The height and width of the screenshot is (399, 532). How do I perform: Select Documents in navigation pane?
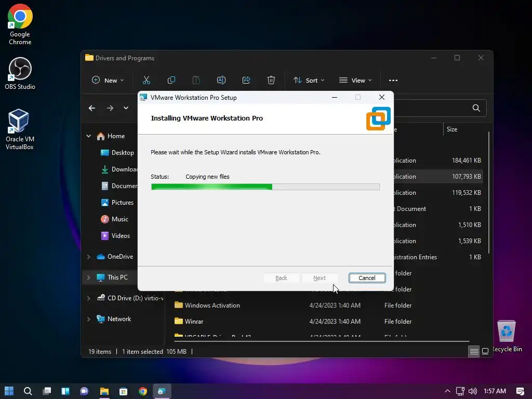click(x=119, y=186)
